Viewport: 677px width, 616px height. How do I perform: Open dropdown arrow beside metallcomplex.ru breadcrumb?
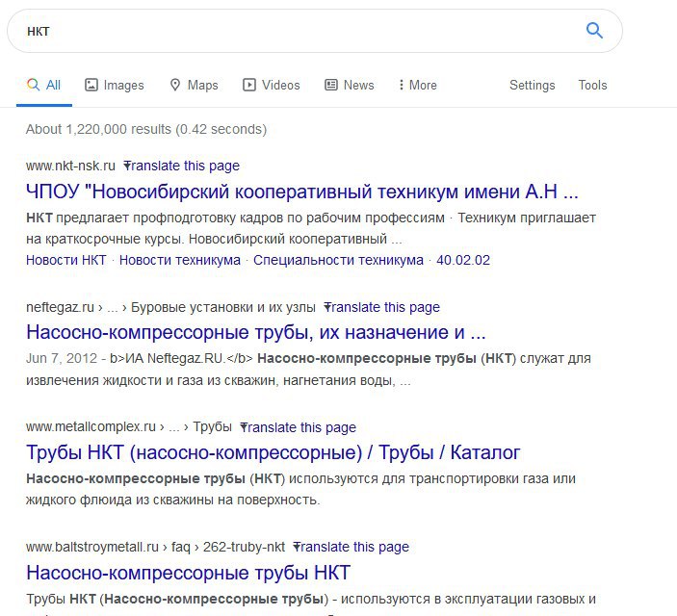click(243, 426)
